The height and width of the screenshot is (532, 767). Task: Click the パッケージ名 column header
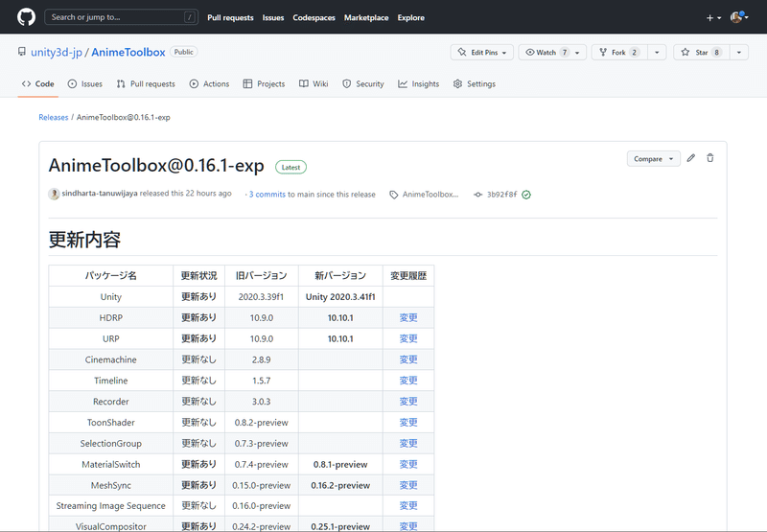click(111, 276)
